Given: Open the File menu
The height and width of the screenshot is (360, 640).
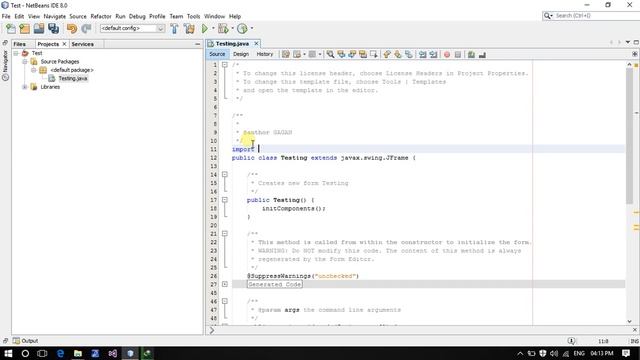Looking at the screenshot, I should tap(6, 16).
